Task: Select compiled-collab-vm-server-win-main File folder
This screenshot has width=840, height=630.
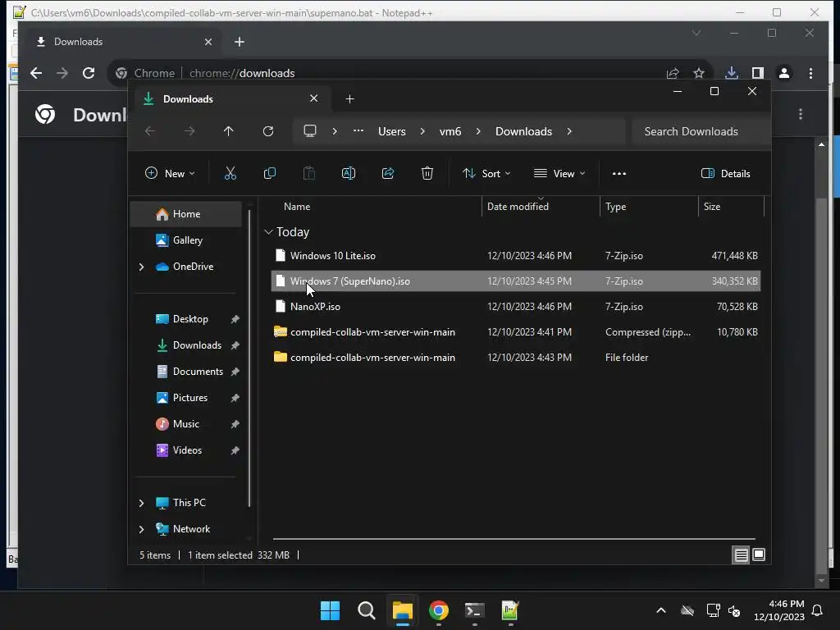Action: click(x=516, y=358)
